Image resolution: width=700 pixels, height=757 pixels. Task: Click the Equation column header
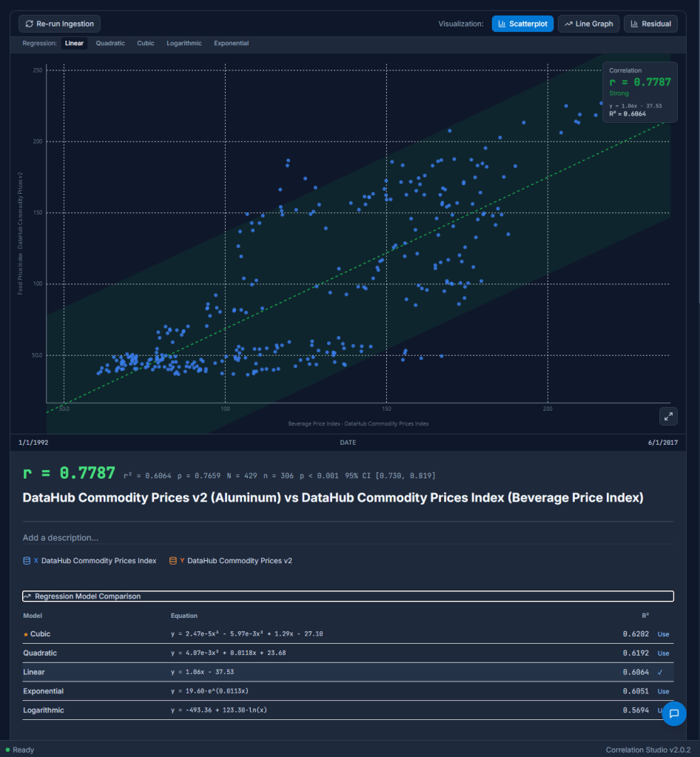coord(184,616)
